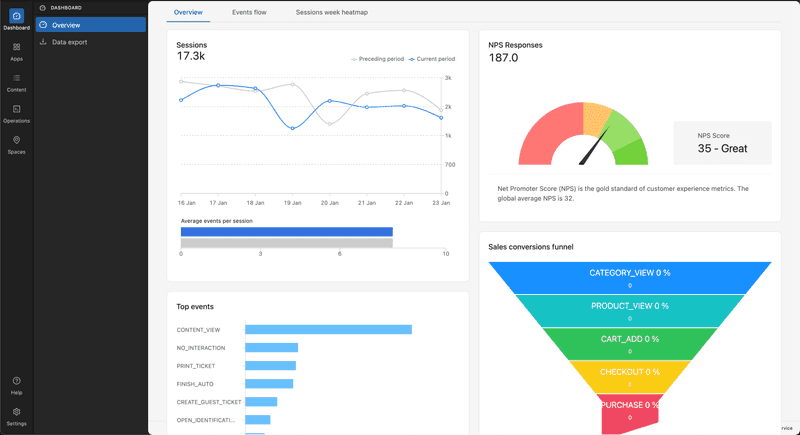This screenshot has height=435, width=800.
Task: Click the NPS Score box
Action: (721, 143)
